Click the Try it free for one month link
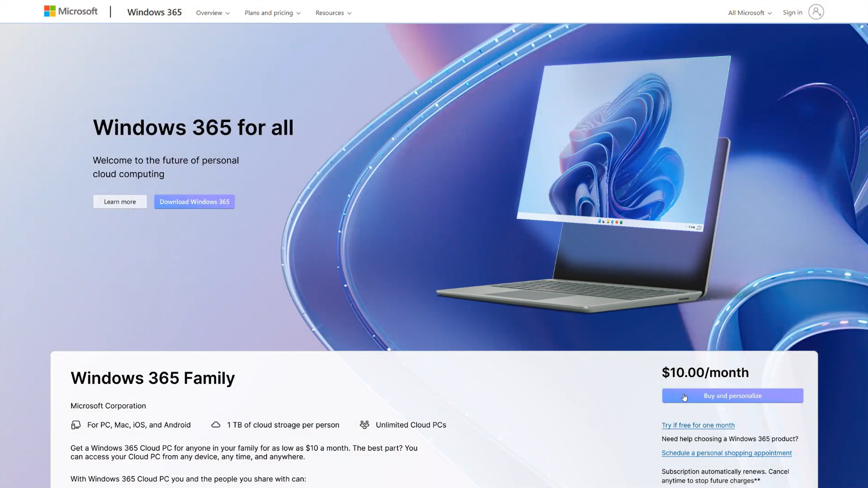 click(698, 425)
